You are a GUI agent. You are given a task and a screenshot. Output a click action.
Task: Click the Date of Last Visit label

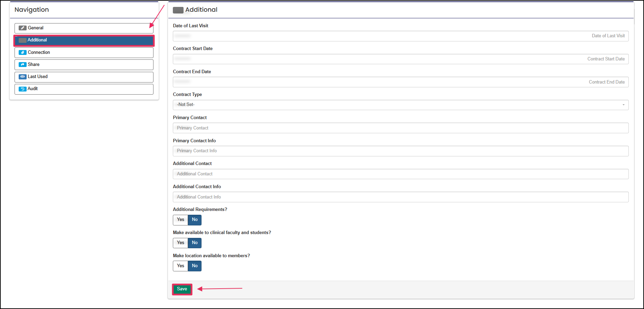[190, 26]
